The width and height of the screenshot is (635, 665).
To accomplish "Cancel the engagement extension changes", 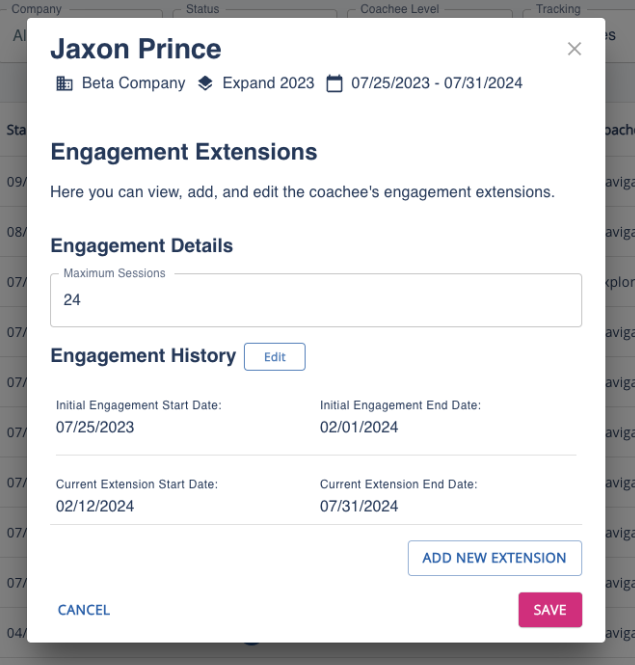I will (84, 610).
